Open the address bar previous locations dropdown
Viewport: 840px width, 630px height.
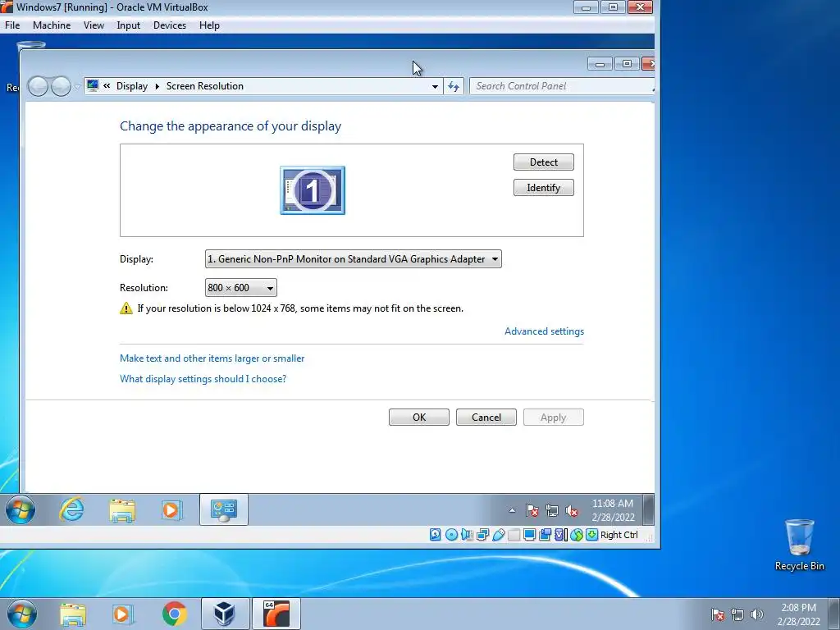point(435,86)
